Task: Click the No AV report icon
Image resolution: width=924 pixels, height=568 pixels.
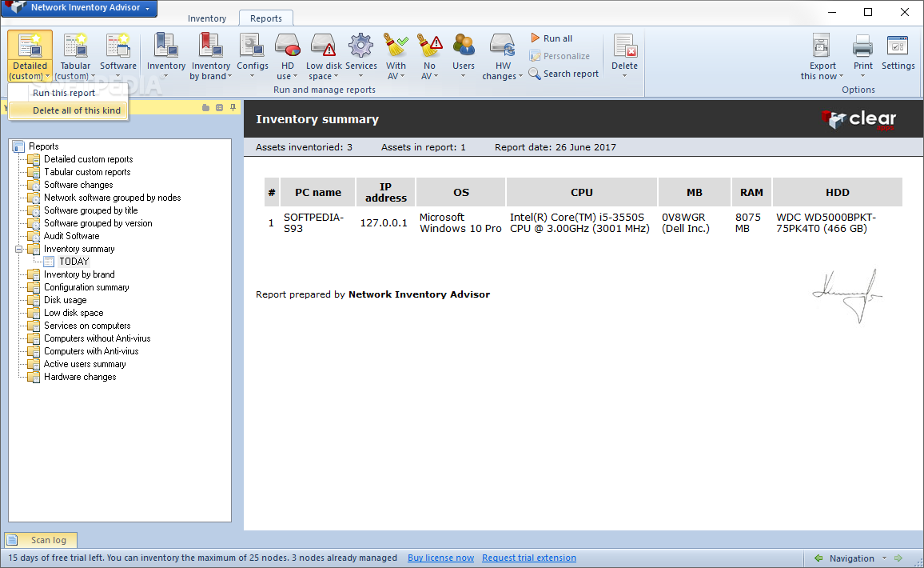Action: [x=429, y=46]
